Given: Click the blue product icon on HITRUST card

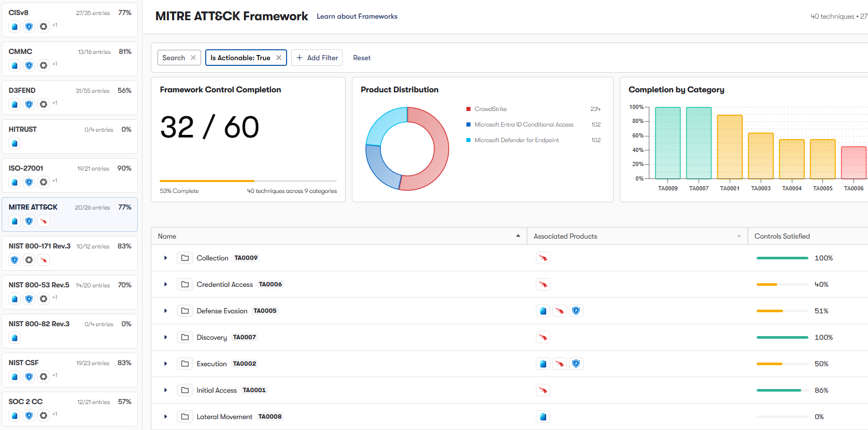Looking at the screenshot, I should pos(15,143).
